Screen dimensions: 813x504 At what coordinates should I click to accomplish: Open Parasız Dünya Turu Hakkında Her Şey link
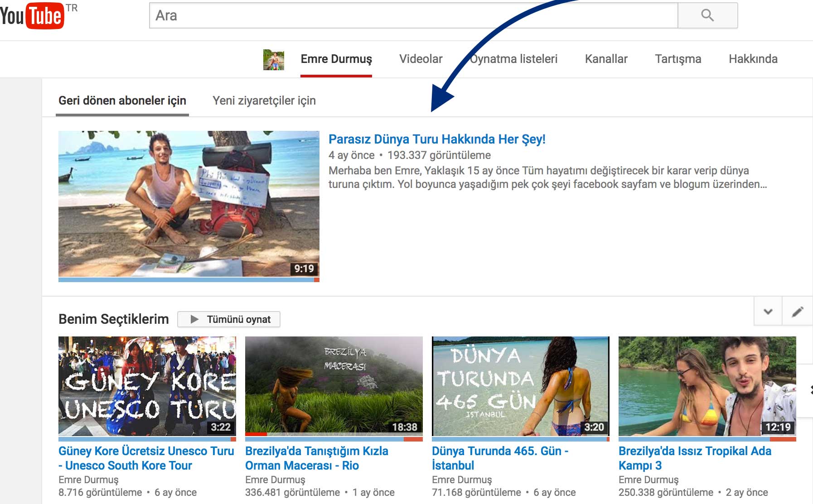[436, 139]
